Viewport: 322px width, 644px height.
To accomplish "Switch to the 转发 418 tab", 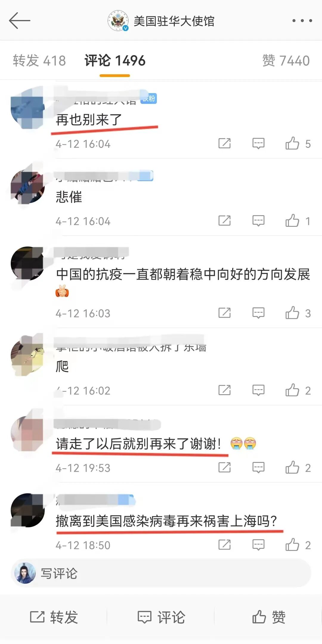I will coord(39,61).
